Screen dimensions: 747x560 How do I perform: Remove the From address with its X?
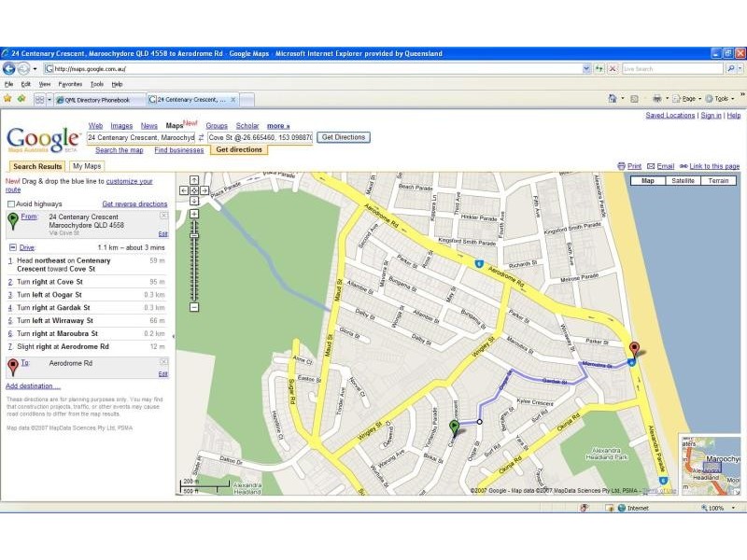(x=164, y=216)
